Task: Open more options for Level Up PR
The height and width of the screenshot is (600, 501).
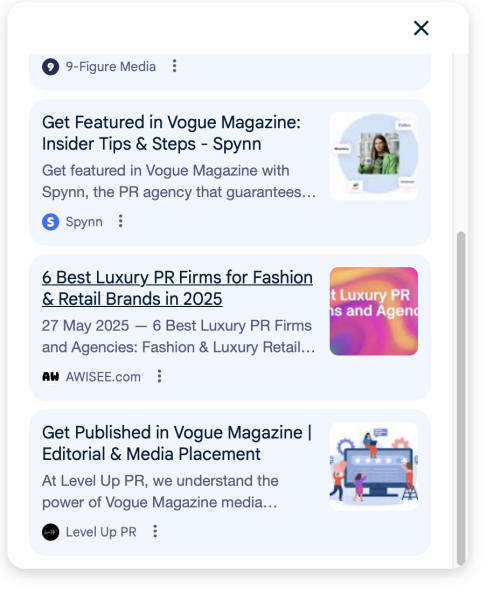Action: click(155, 531)
